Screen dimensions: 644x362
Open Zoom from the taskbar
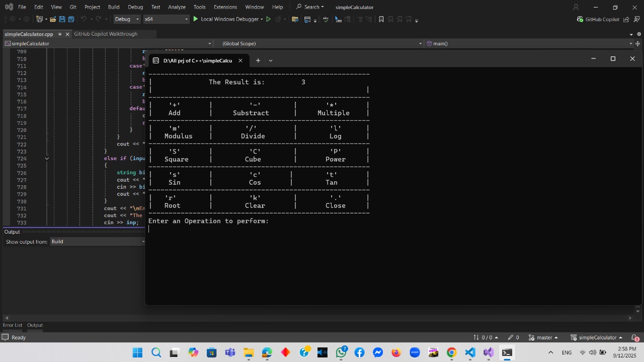click(x=415, y=352)
